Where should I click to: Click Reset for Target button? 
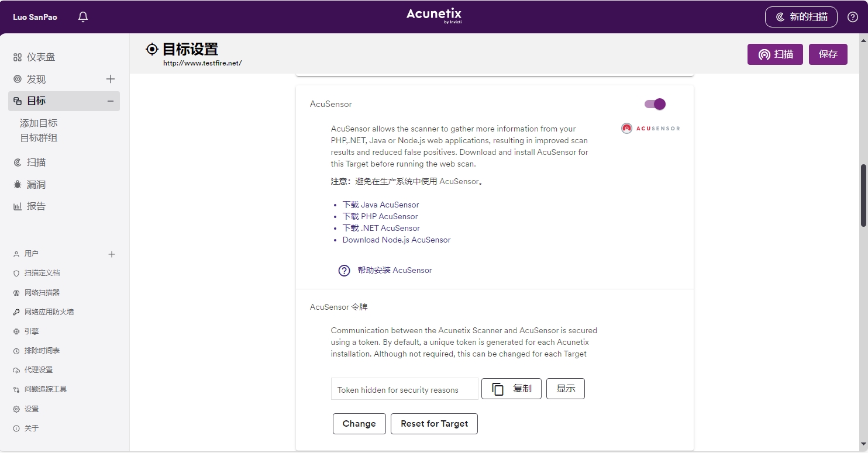point(434,424)
